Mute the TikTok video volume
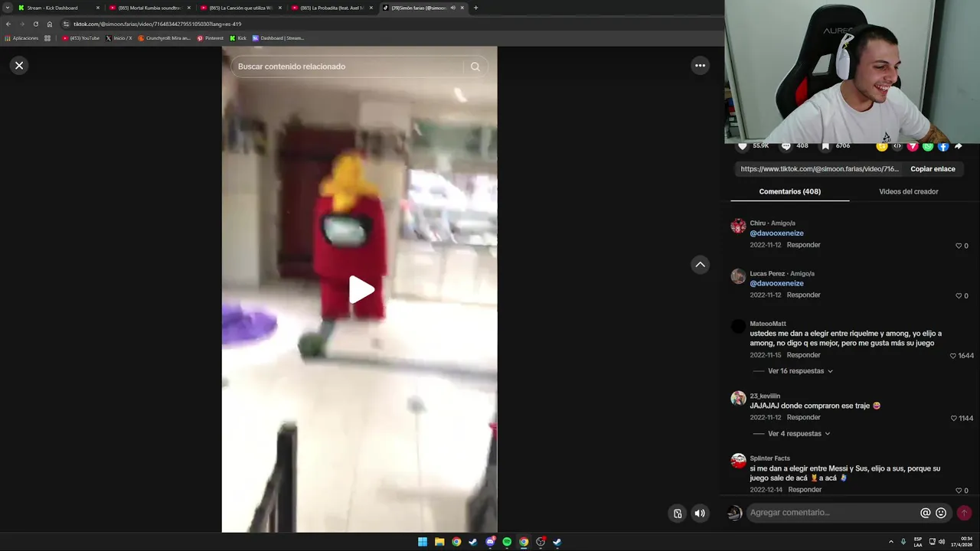 tap(700, 514)
